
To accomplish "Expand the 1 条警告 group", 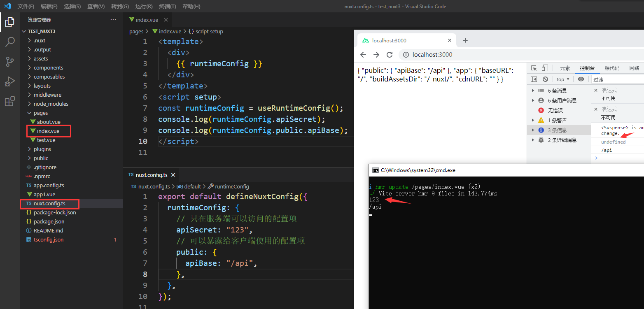I will point(533,120).
